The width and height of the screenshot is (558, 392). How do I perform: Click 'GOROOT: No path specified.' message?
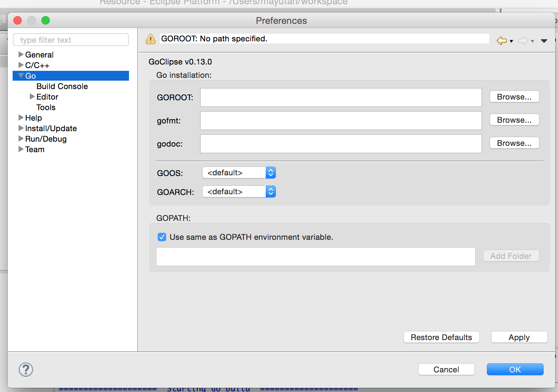(x=214, y=39)
